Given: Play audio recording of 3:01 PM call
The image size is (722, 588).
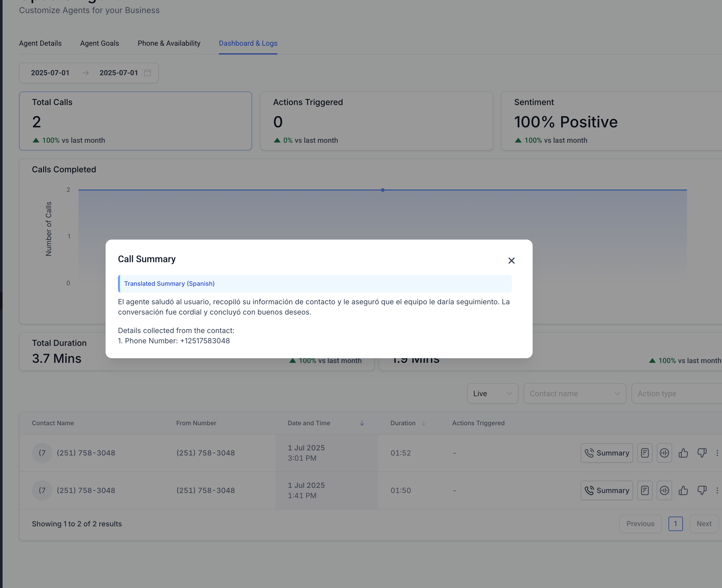Looking at the screenshot, I should click(664, 453).
